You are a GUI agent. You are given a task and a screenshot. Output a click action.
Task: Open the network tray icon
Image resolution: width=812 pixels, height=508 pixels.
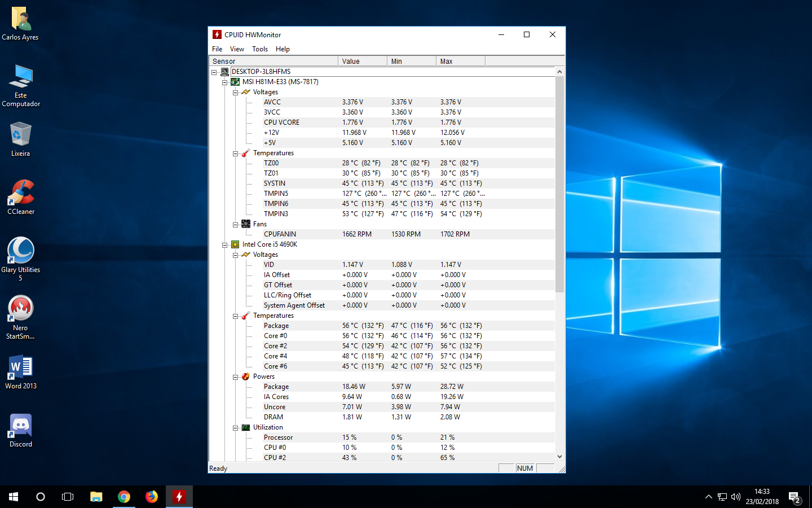click(x=722, y=497)
